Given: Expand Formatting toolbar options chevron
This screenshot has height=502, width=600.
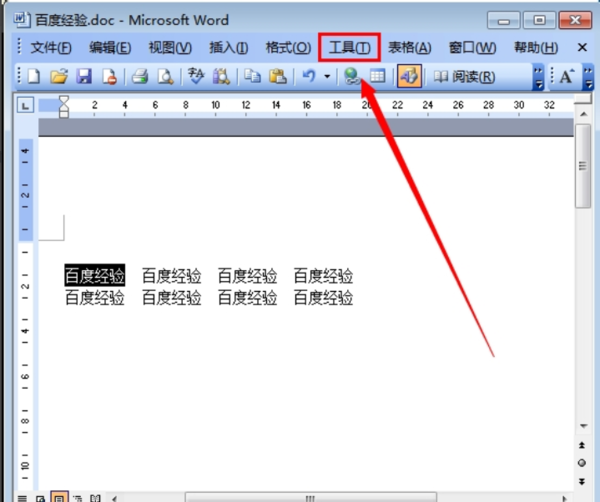Looking at the screenshot, I should pos(588,78).
